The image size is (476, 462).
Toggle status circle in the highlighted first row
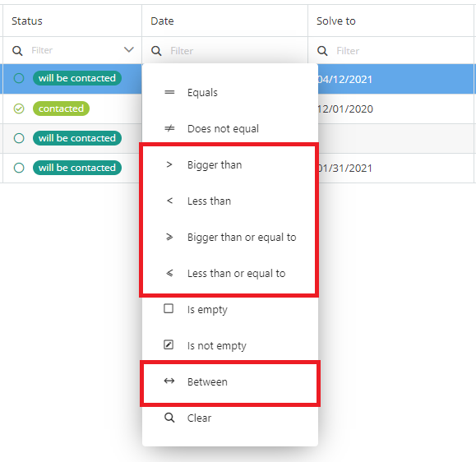click(19, 78)
